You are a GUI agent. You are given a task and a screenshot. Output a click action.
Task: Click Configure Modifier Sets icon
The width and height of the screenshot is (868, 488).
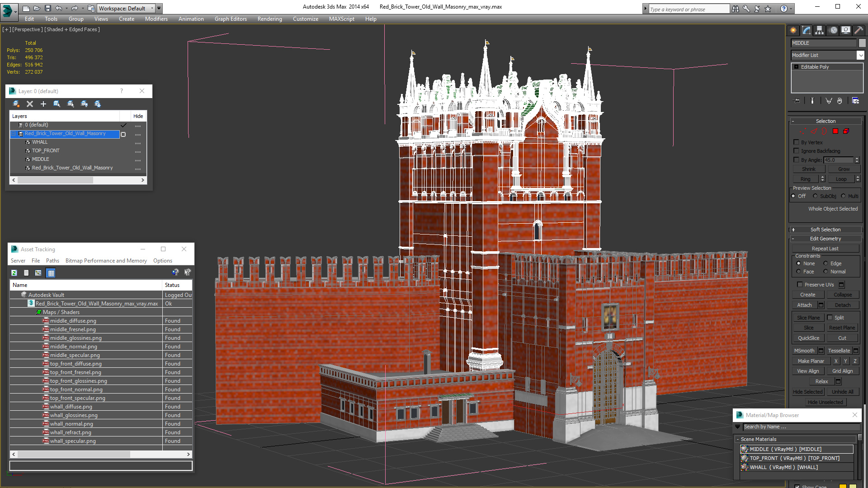[856, 101]
